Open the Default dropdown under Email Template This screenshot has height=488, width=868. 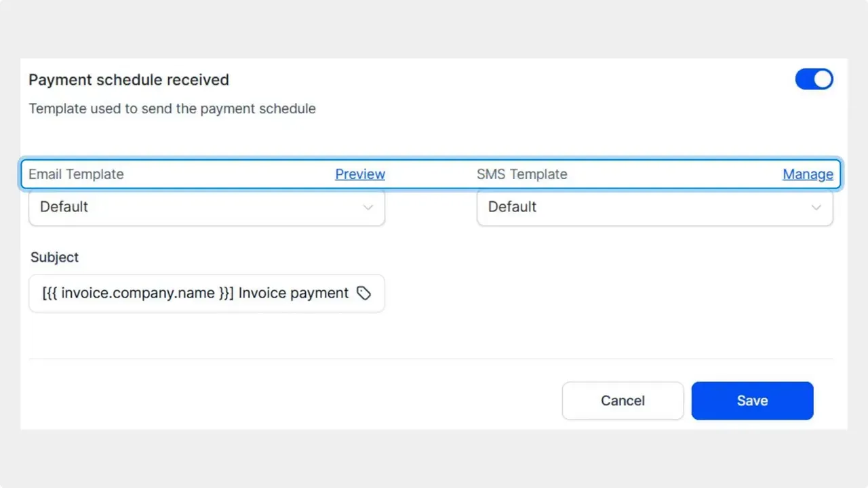pyautogui.click(x=207, y=207)
